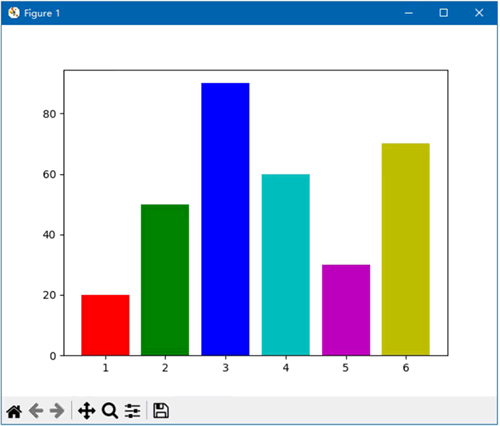
Task: Click the Home reset view icon
Action: [x=14, y=411]
